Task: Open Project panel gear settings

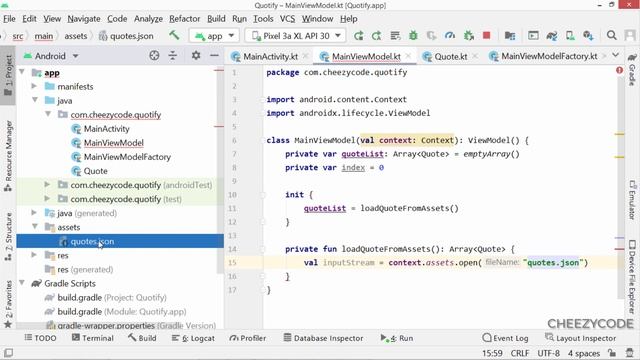Action: (196, 56)
